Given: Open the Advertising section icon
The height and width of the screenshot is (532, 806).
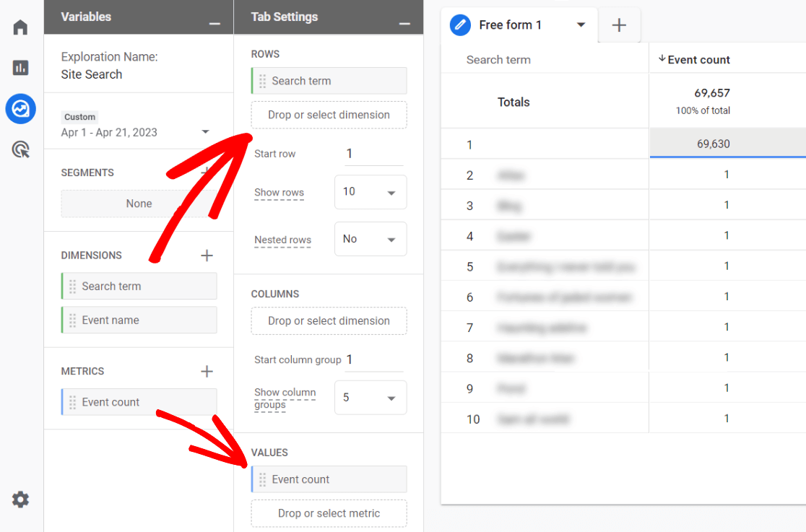Looking at the screenshot, I should tap(20, 149).
